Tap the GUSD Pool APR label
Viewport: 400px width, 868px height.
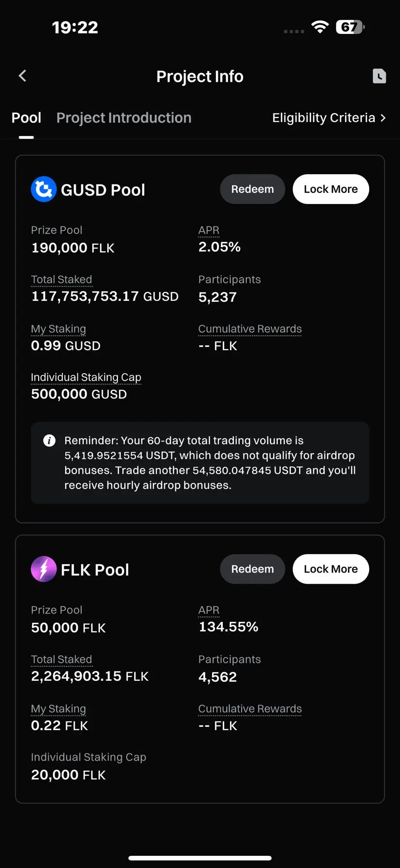coord(209,230)
